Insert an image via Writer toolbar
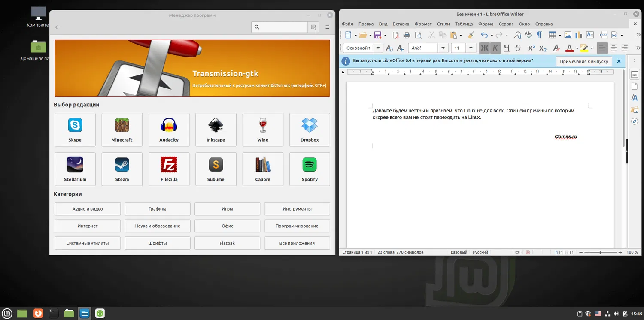The width and height of the screenshot is (644, 320). point(568,35)
